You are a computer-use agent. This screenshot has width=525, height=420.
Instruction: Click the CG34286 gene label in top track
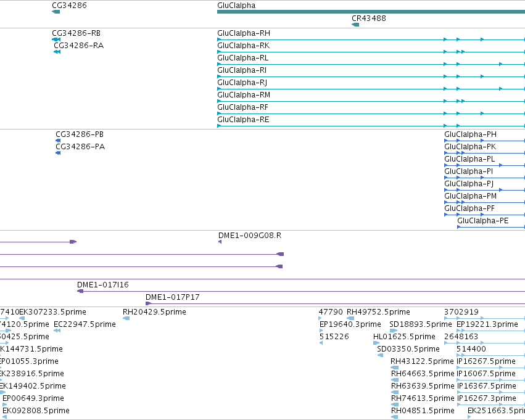pyautogui.click(x=69, y=6)
